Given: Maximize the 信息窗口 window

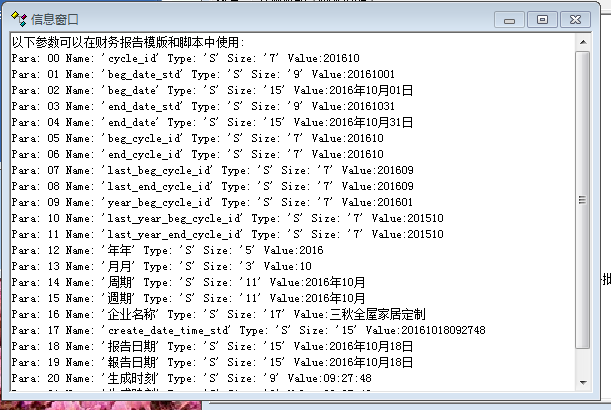Looking at the screenshot, I should [x=541, y=19].
